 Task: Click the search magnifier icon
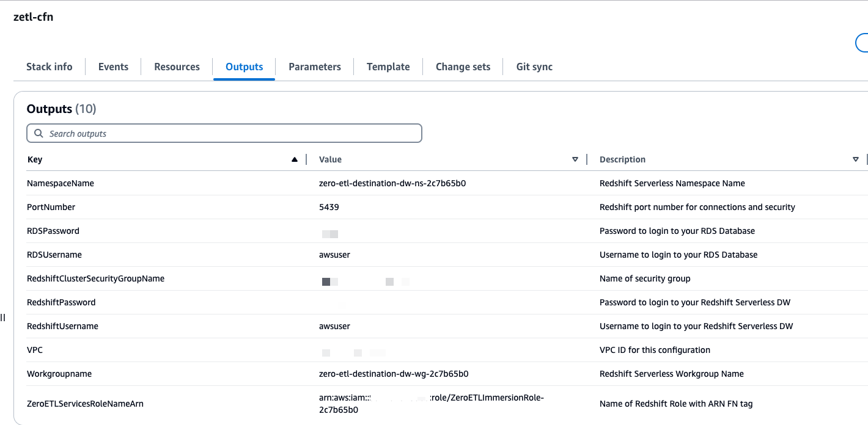39,134
